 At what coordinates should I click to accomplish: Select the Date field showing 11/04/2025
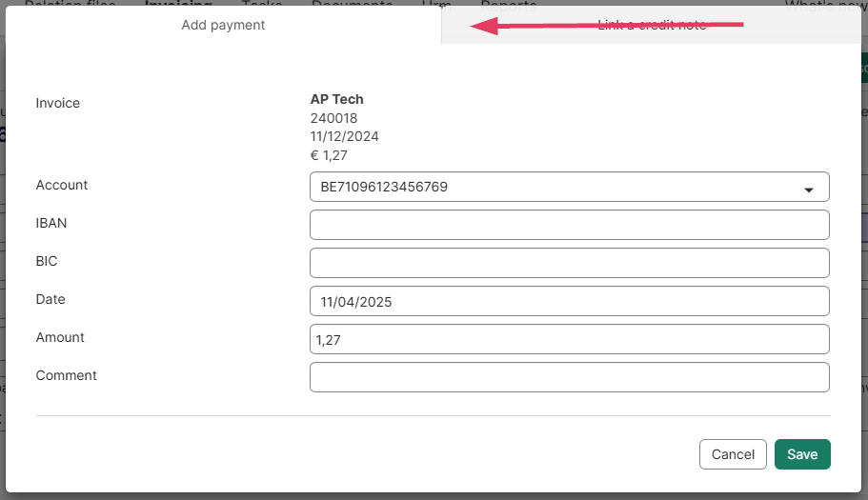tap(569, 301)
